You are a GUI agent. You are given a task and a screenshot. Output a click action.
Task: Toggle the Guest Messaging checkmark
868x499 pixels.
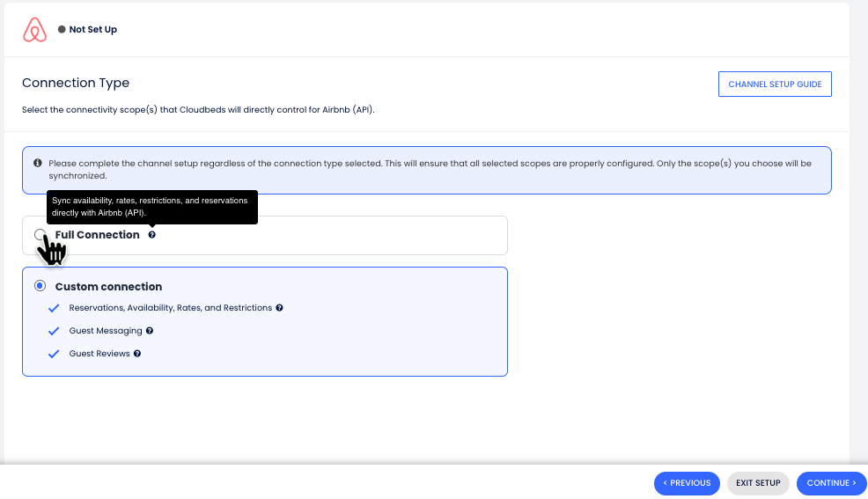click(x=54, y=331)
